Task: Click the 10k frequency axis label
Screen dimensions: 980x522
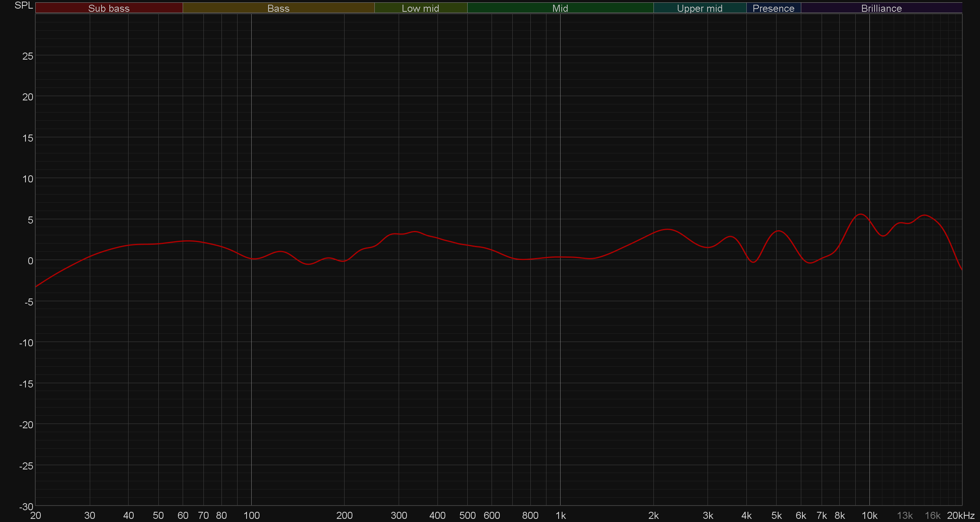Action: tap(869, 515)
